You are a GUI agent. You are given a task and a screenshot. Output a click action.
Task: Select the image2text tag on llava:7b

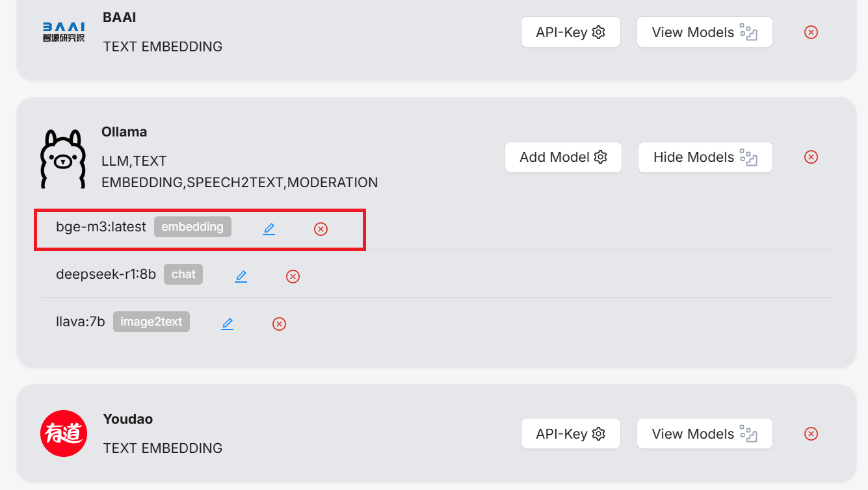coord(151,322)
